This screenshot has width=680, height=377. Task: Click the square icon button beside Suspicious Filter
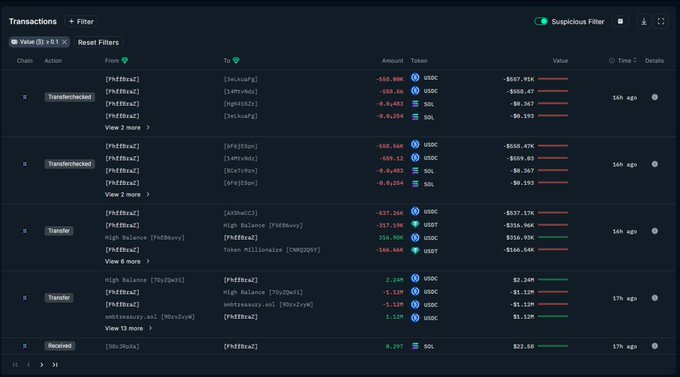click(x=620, y=21)
